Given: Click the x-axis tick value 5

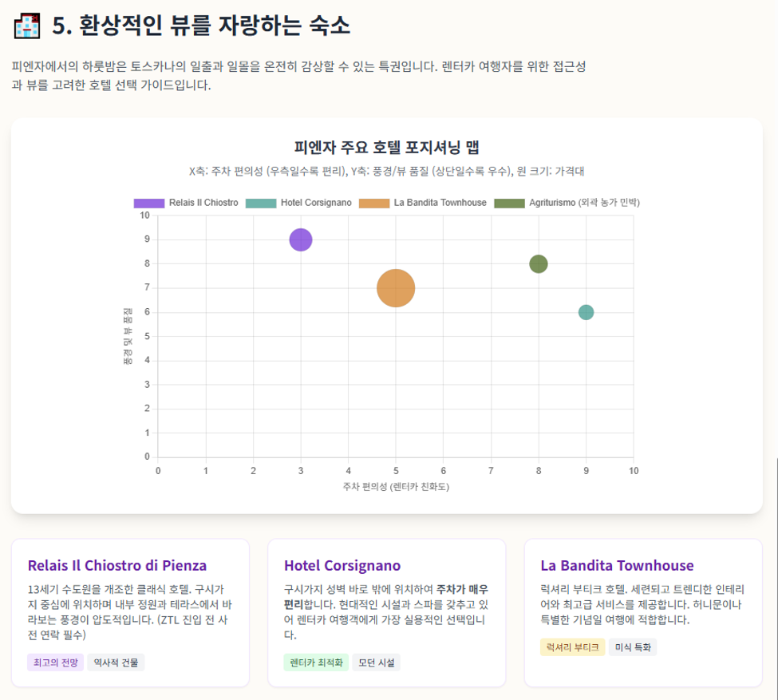Looking at the screenshot, I should pos(396,471).
